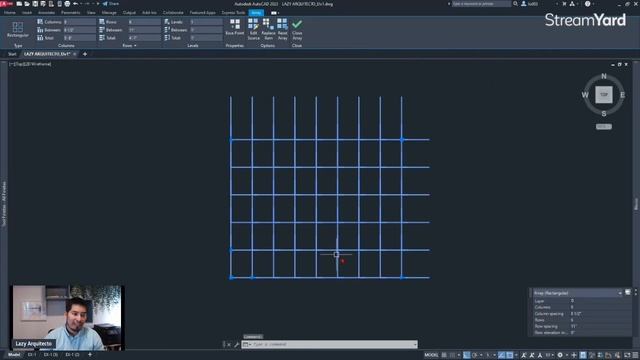
Task: Open the snap mode options dropdown arrow
Action: coord(458,355)
